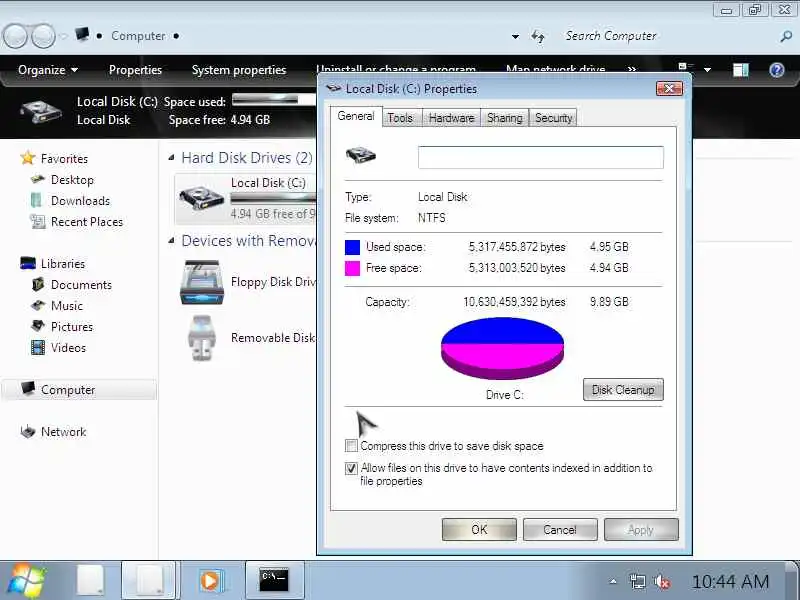Click the magenta Free space color swatch

(353, 268)
